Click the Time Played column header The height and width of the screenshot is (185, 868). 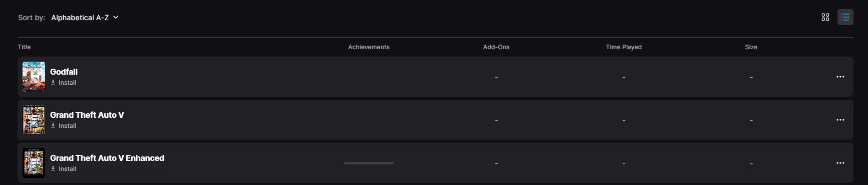(x=624, y=47)
